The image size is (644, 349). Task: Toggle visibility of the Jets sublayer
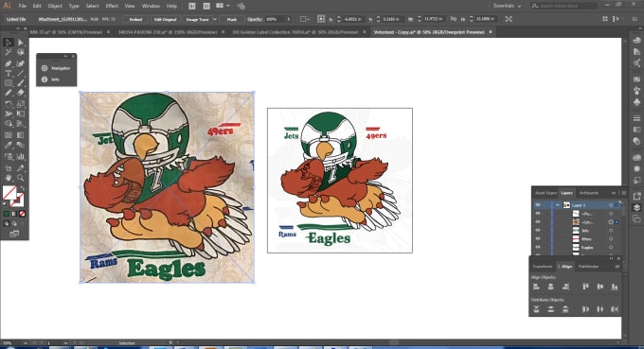tap(538, 231)
